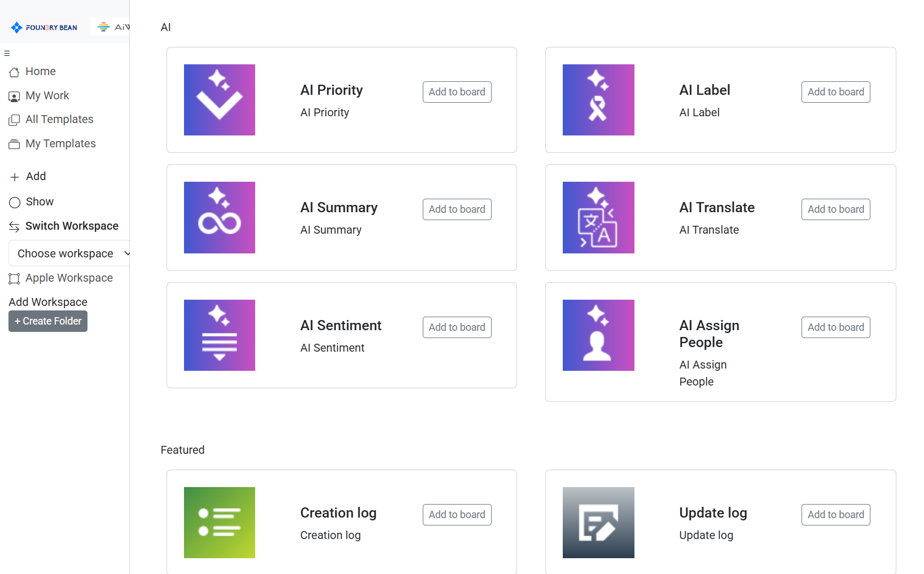Click the AI Label ribbon icon

coord(598,100)
